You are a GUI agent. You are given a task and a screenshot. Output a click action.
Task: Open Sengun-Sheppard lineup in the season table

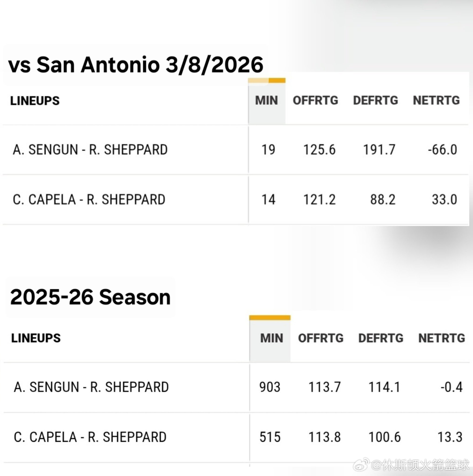click(x=91, y=387)
